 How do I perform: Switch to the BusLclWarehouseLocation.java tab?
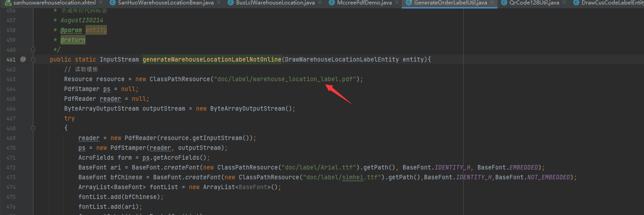[274, 3]
